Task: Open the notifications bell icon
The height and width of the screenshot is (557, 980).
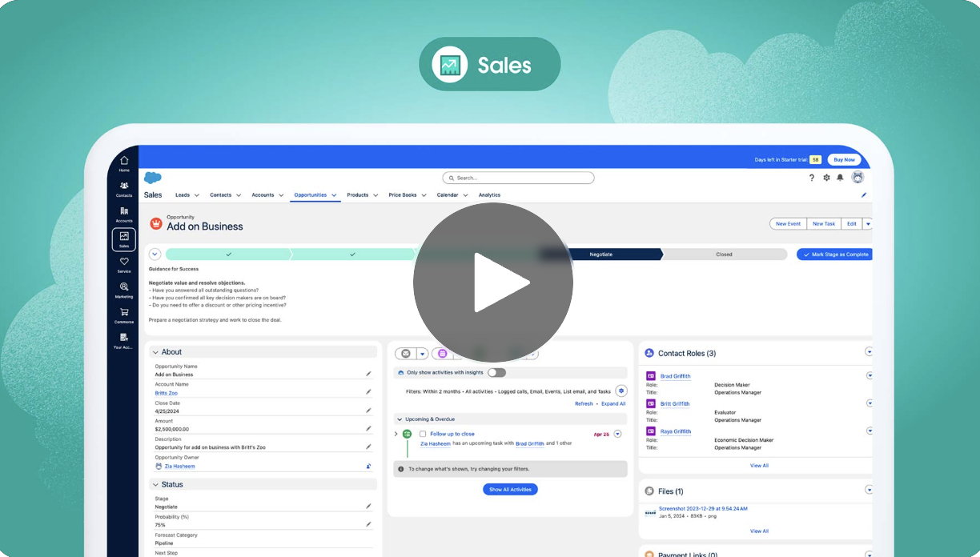Action: (840, 178)
